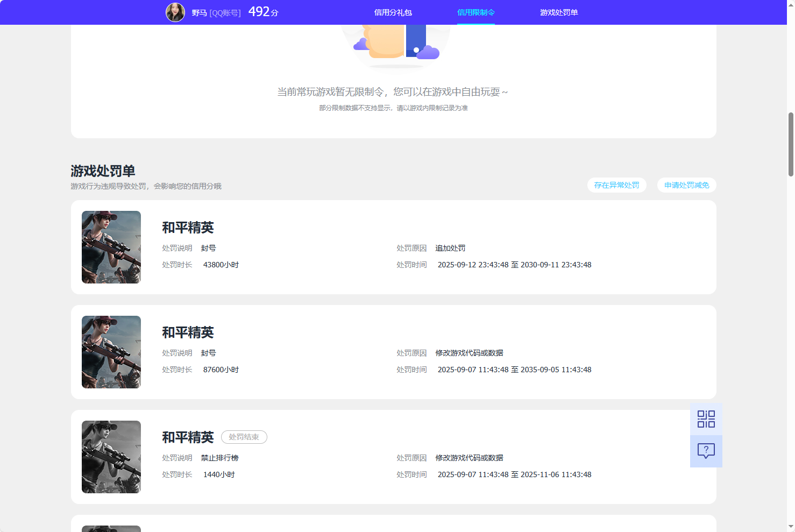Click the 和平精英 title in first penalty card
Viewport: 795px width, 532px height.
[x=188, y=228]
